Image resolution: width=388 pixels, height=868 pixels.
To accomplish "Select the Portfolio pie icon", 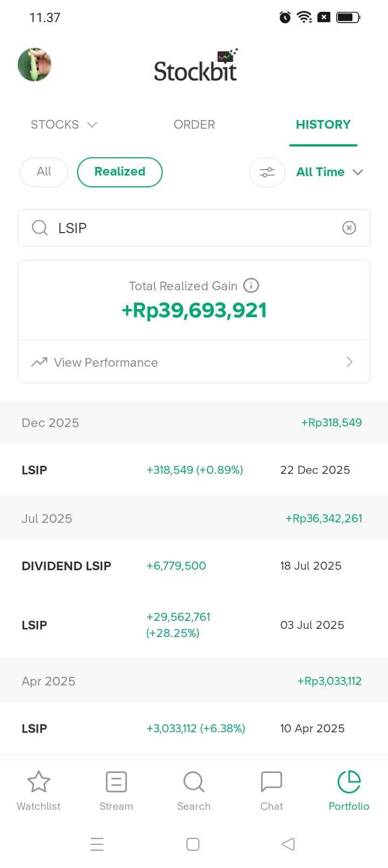I will 349,782.
